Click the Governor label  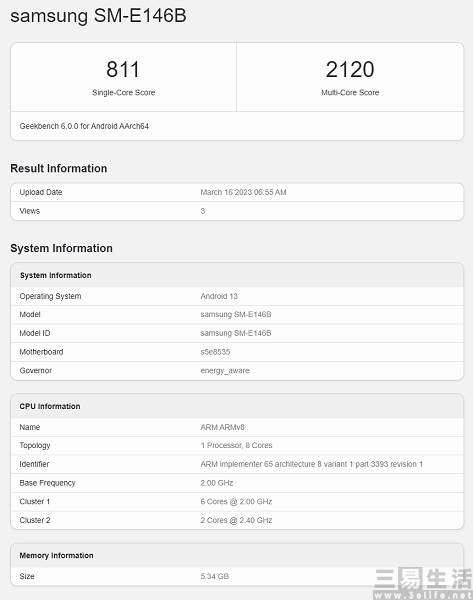coord(36,370)
